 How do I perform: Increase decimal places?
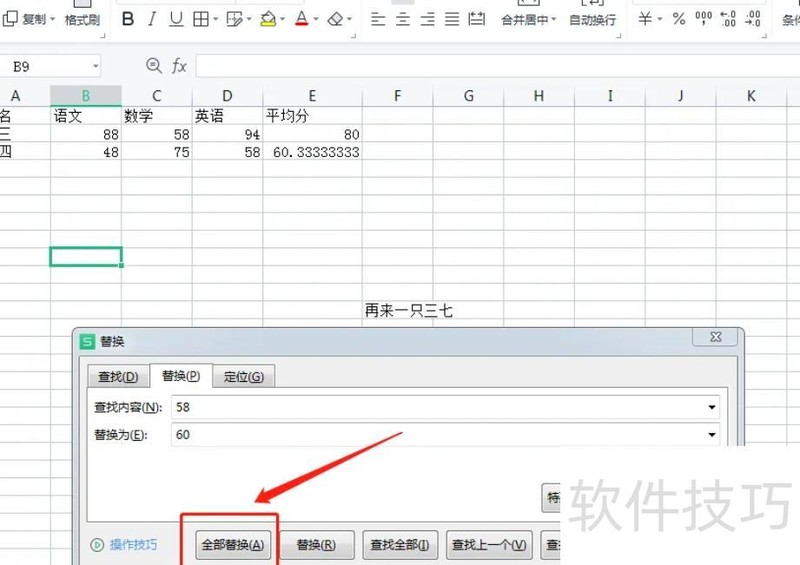728,18
